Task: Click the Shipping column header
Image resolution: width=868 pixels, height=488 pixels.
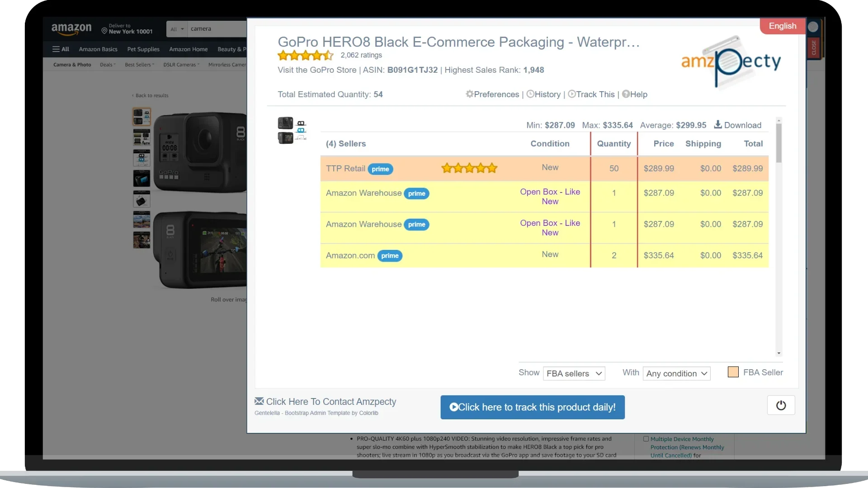Action: 703,144
